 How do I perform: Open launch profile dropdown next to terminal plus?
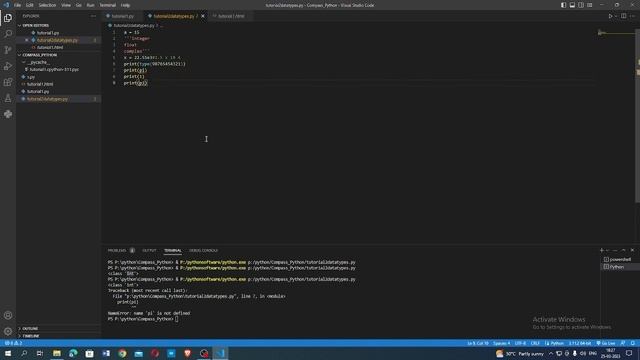click(x=608, y=250)
